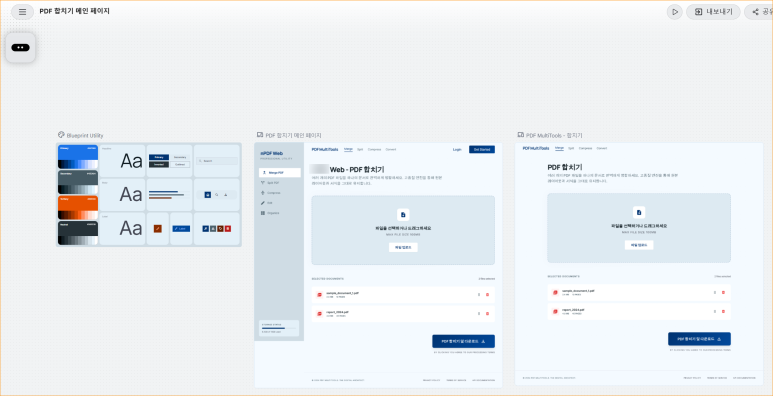Click the gray Secondary color card
The width and height of the screenshot is (773, 396).
click(x=78, y=182)
